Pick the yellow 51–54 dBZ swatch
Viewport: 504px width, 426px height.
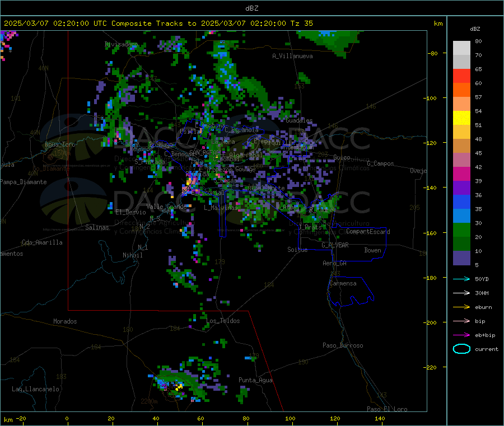[461, 118]
